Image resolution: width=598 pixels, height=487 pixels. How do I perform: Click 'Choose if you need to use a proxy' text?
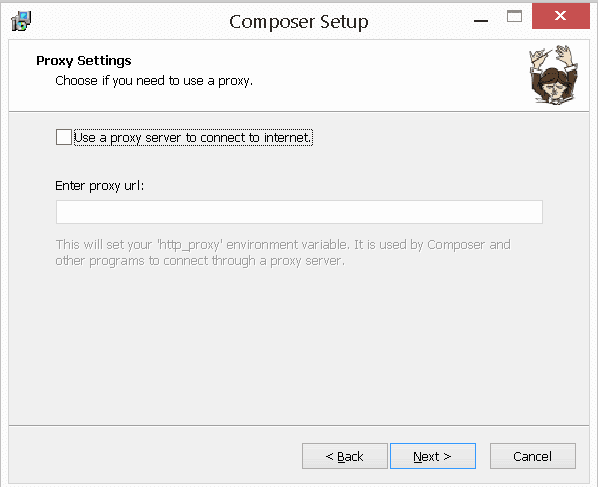pyautogui.click(x=154, y=81)
